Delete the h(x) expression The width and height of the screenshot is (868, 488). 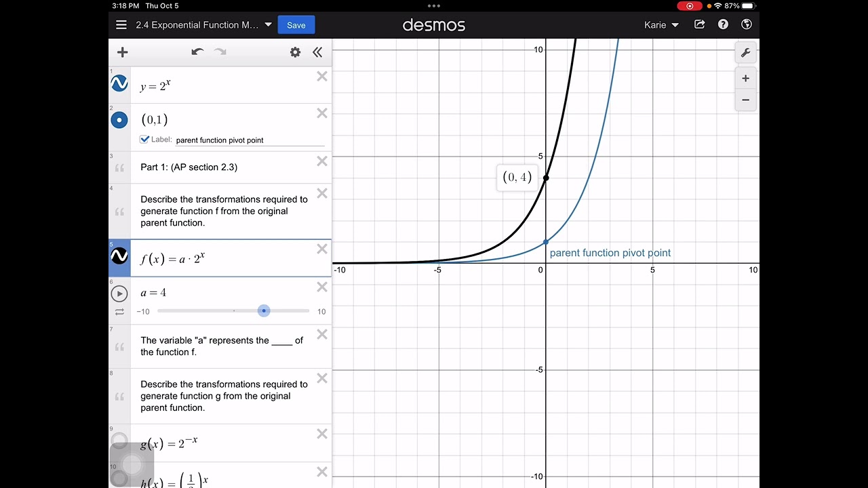coord(322,472)
